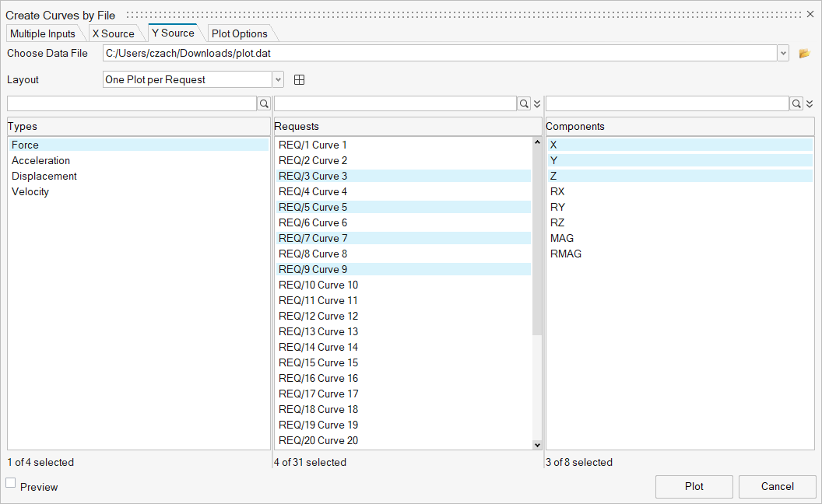This screenshot has height=504, width=822.
Task: Expand advanced filter options for Components
Action: click(x=810, y=103)
